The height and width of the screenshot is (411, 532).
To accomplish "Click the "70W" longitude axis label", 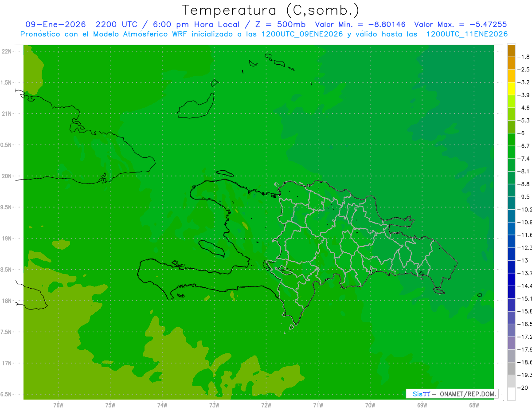I will click(370, 405).
